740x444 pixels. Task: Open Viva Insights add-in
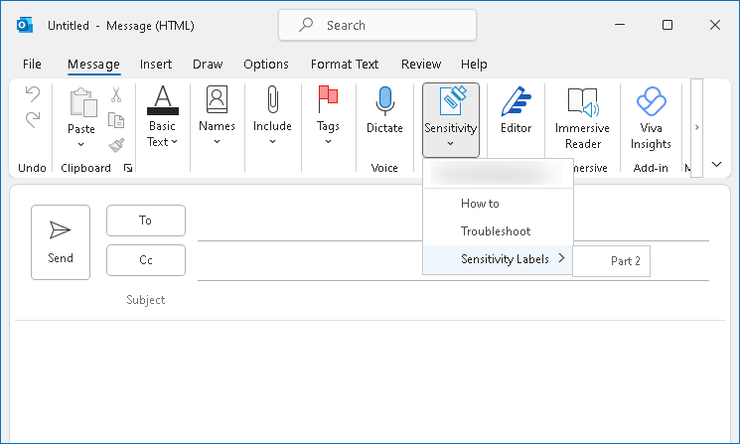[650, 118]
